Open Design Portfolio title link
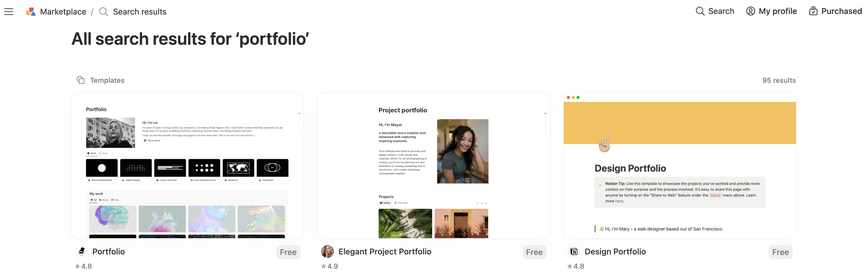The height and width of the screenshot is (280, 868). coord(615,252)
